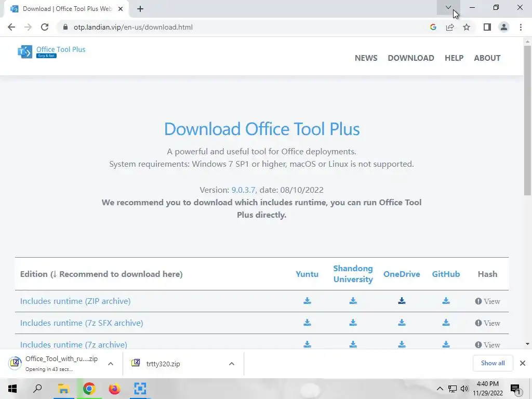
Task: Download ZIP archive from Shandong University mirror
Action: tap(353, 301)
